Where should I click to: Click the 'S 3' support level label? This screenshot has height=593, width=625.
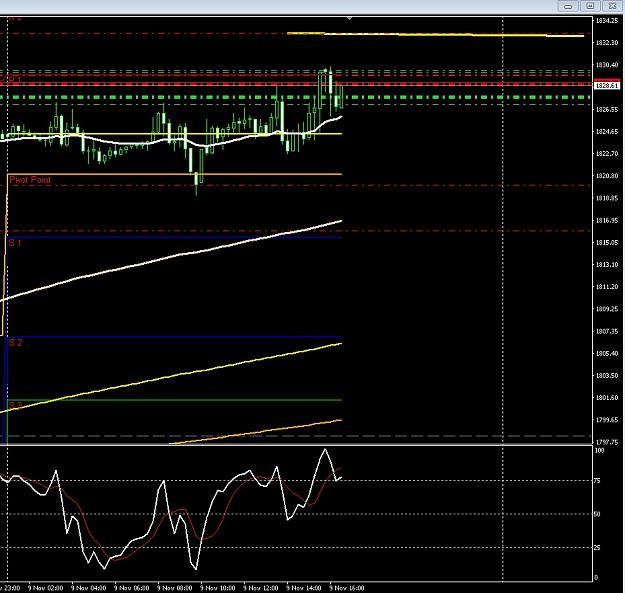[16, 405]
